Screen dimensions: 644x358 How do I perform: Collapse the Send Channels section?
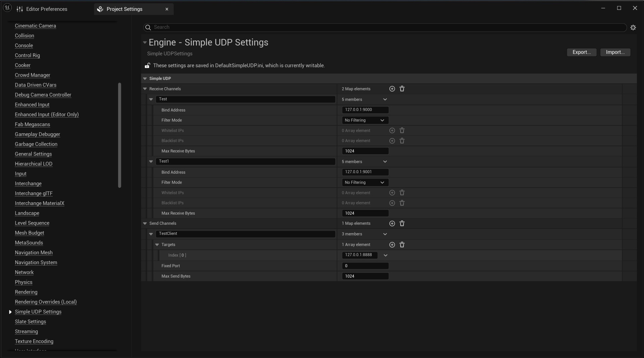pos(145,223)
